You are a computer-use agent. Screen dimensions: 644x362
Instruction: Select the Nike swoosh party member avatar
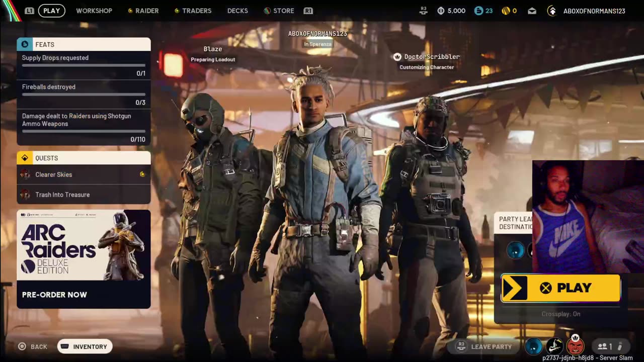[554, 346]
